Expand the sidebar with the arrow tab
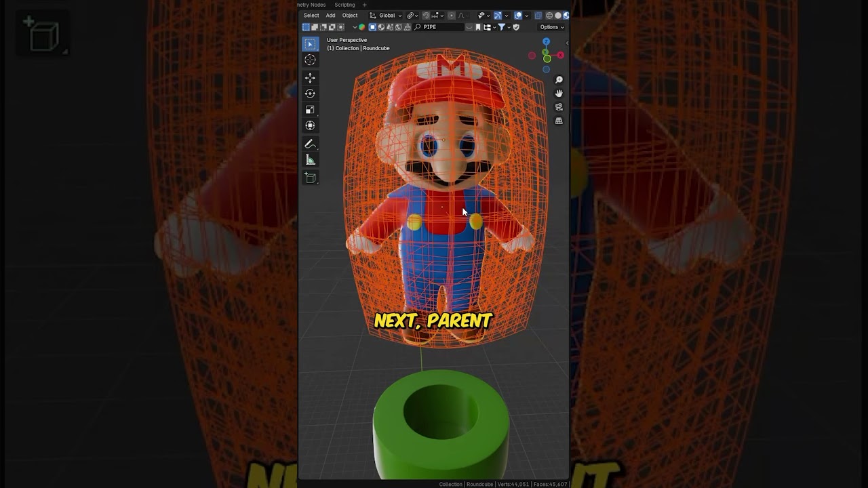This screenshot has width=868, height=488. tap(567, 43)
